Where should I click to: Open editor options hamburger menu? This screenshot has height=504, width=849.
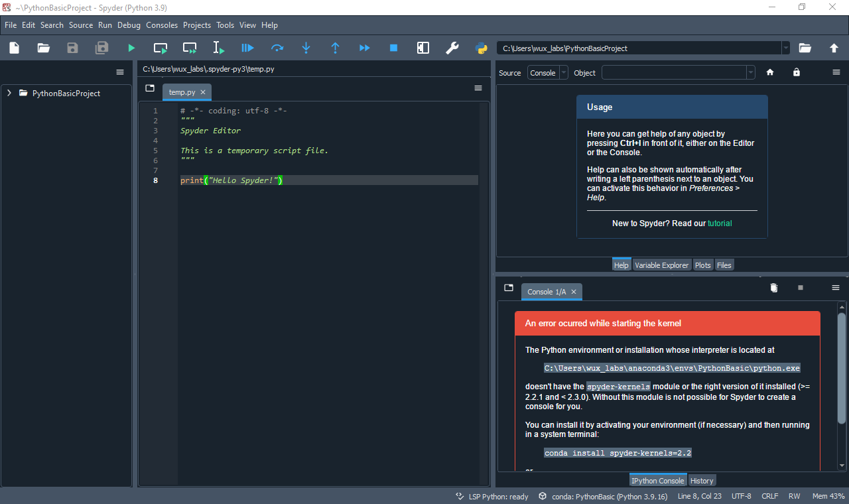tap(478, 88)
